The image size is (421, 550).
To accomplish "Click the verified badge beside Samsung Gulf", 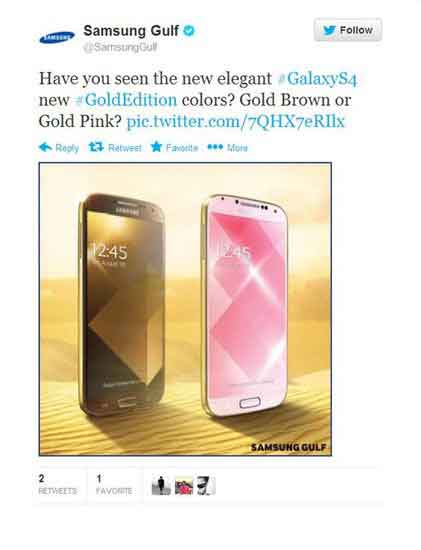I will [x=189, y=31].
